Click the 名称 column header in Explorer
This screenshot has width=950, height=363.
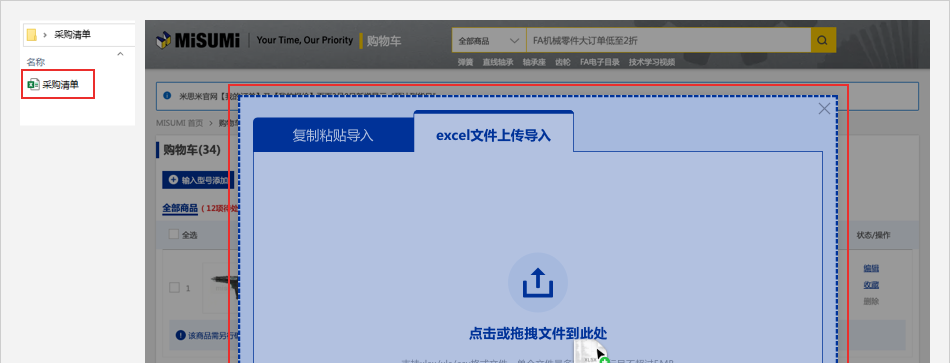click(36, 62)
